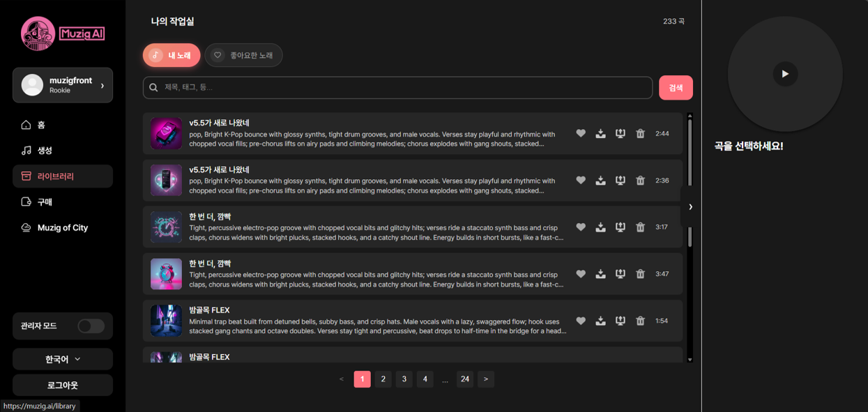Play the selected song with player button
The image size is (868, 412).
point(785,74)
